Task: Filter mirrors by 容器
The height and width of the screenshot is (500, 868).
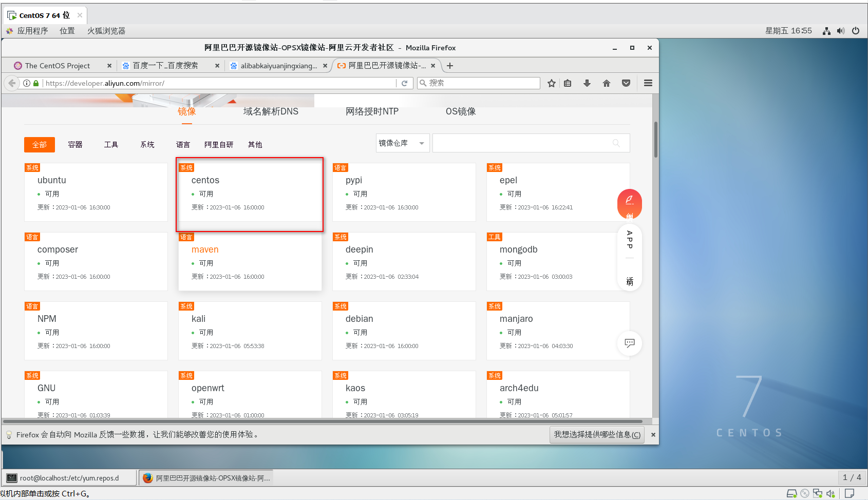Action: click(76, 145)
